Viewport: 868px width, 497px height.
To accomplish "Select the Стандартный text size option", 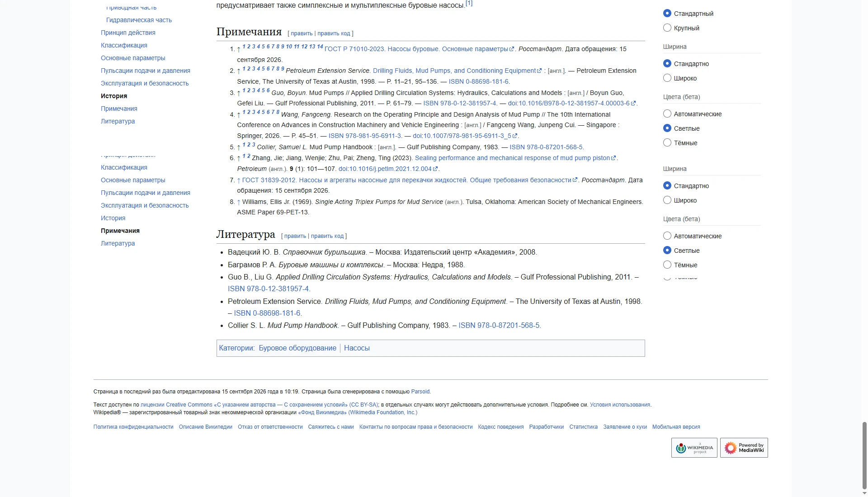I will coord(667,14).
